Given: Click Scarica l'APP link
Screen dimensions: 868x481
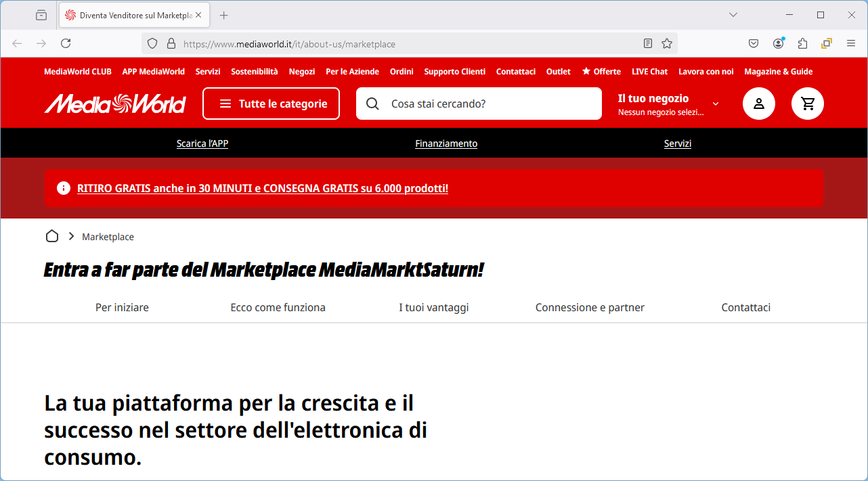Looking at the screenshot, I should click(202, 143).
